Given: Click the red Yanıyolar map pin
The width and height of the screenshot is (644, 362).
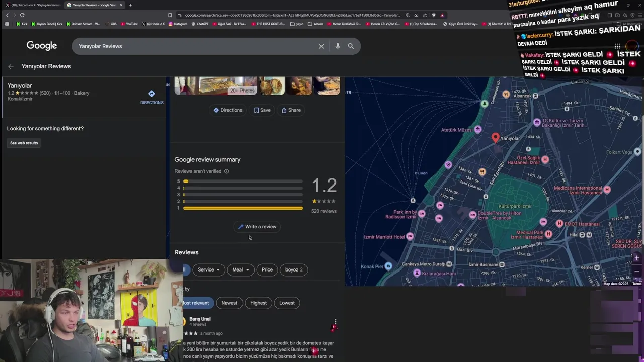Looking at the screenshot, I should [x=495, y=137].
